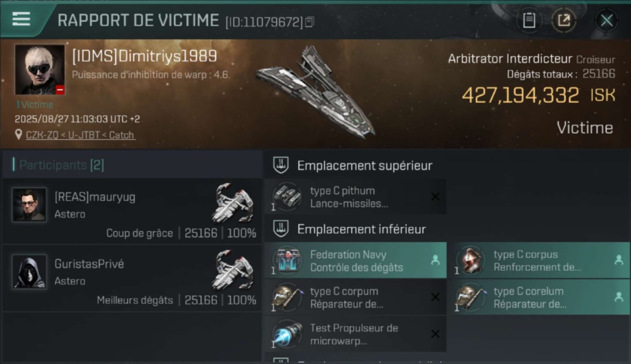Click the share/export report icon
Viewport: 631px width, 364px height.
(564, 20)
